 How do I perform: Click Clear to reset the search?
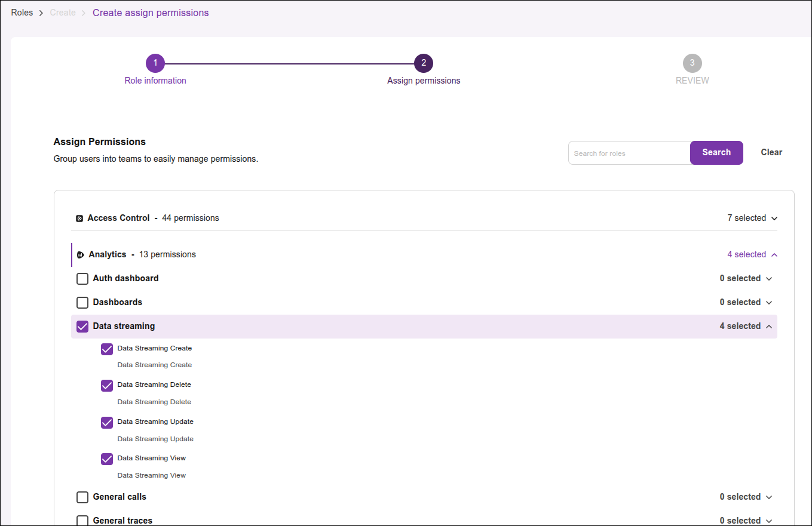[x=771, y=152]
